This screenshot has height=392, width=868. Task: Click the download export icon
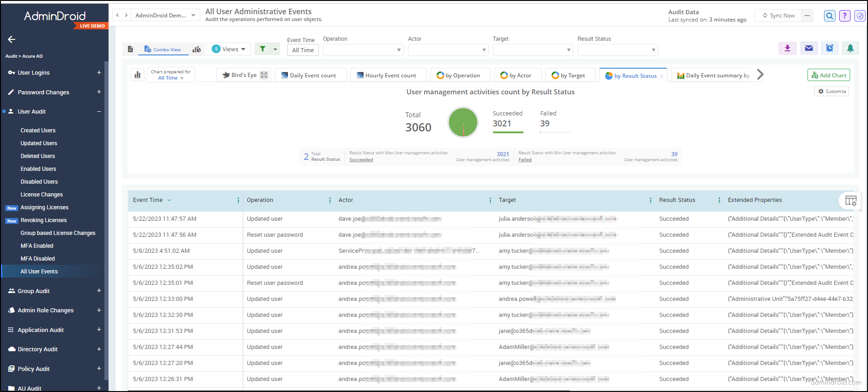[x=787, y=48]
